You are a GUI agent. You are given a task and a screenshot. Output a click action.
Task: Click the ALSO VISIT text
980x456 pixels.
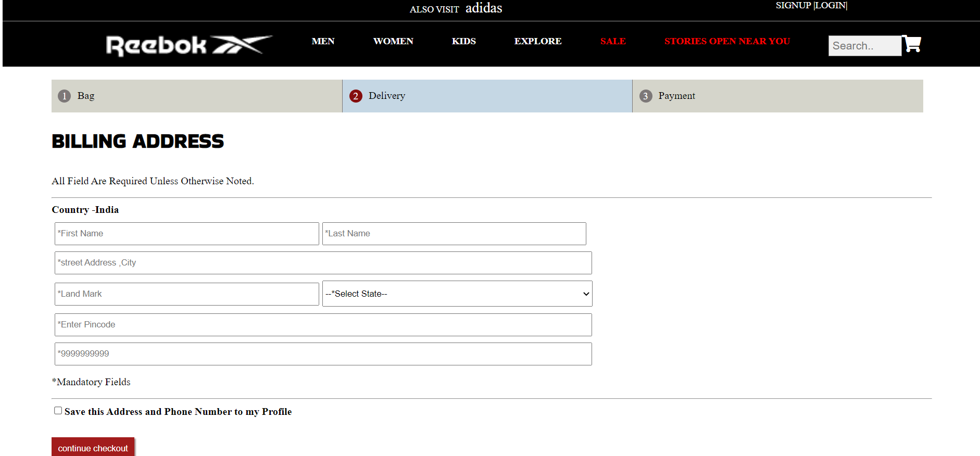pyautogui.click(x=434, y=9)
